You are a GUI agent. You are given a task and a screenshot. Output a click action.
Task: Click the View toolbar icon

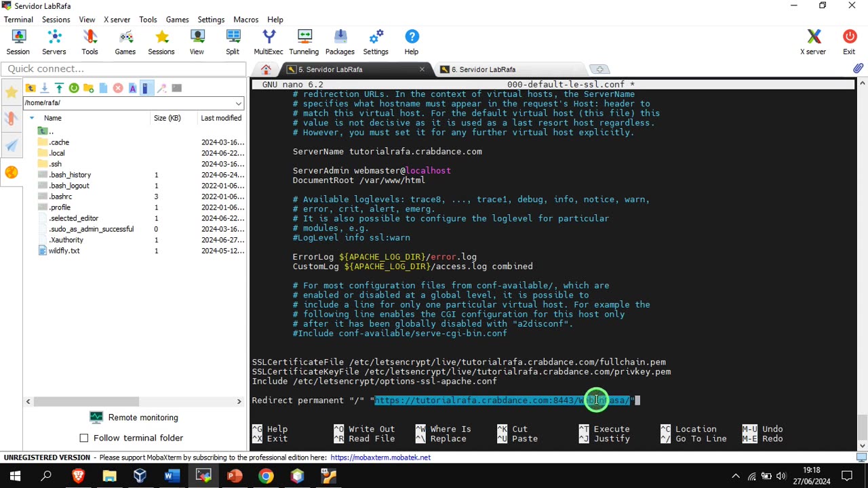pos(197,42)
